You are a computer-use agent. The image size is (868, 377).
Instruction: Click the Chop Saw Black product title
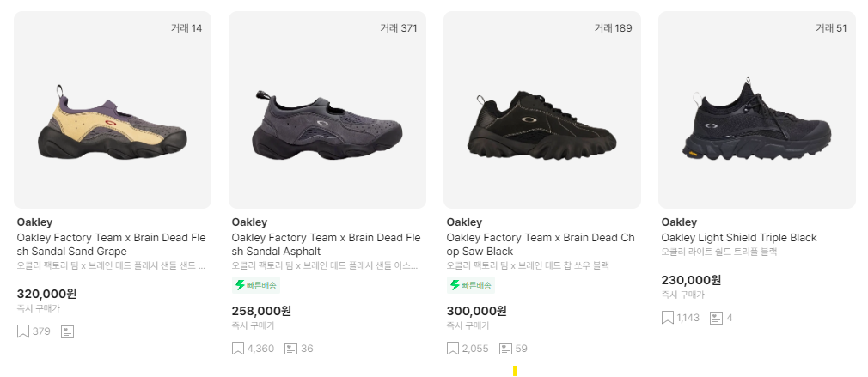click(541, 245)
